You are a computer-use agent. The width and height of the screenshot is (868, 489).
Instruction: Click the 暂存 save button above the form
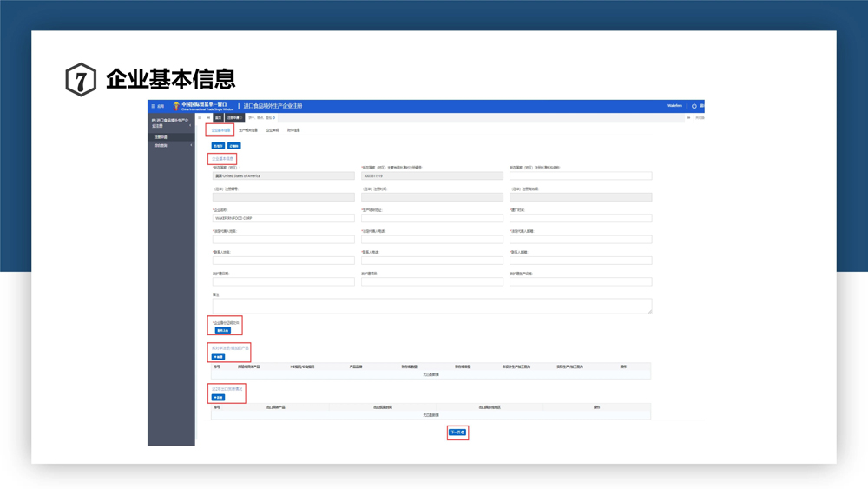[218, 146]
